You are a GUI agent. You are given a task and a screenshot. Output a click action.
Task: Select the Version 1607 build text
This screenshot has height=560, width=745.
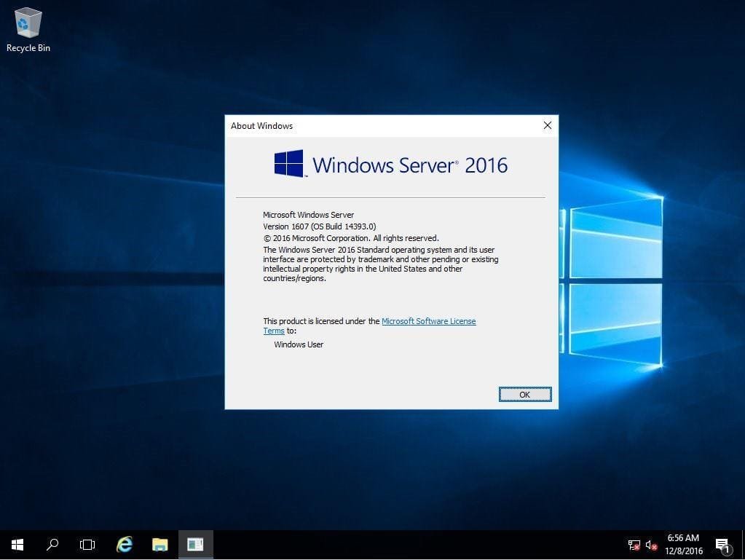319,226
